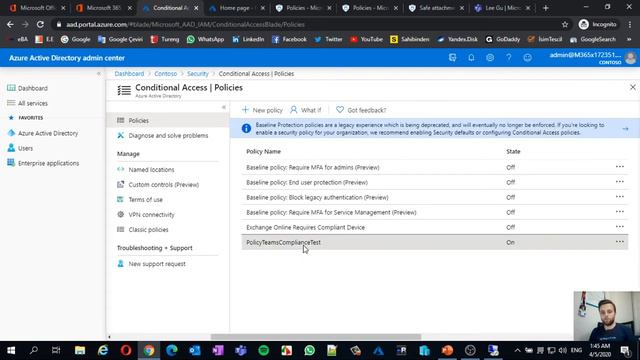Open ellipsis menu for End user protection
This screenshot has height=360, width=640.
coord(620,182)
